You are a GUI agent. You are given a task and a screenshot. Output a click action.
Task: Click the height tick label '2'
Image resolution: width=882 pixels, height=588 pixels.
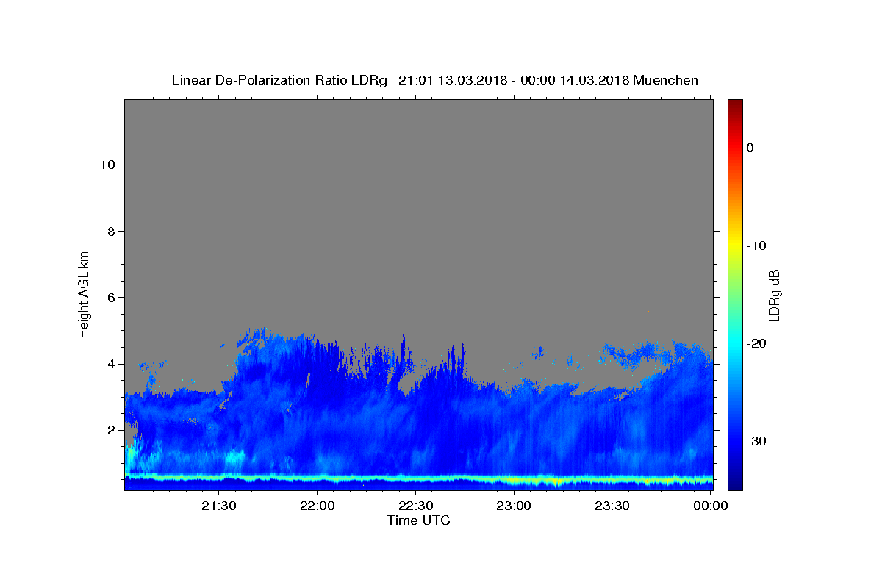pyautogui.click(x=111, y=430)
